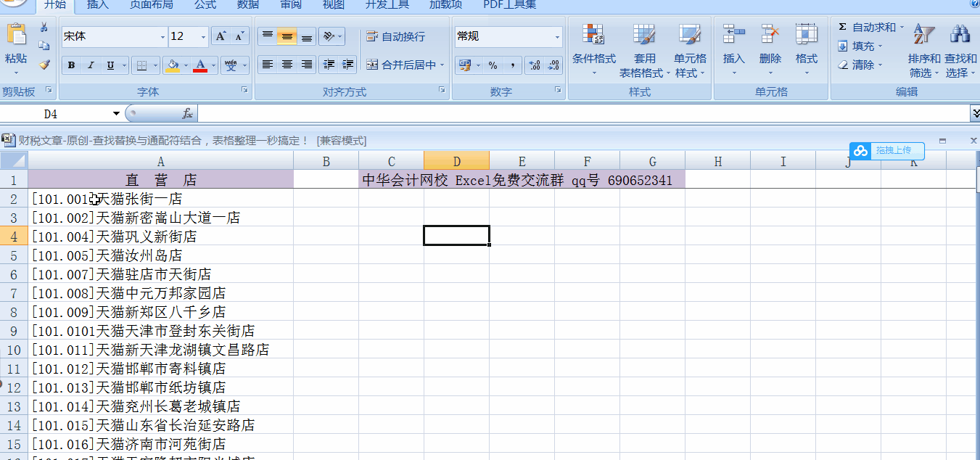Screen dimensions: 980x460
Task: Click the Clear (清除) eraser button
Action: pyautogui.click(x=860, y=65)
